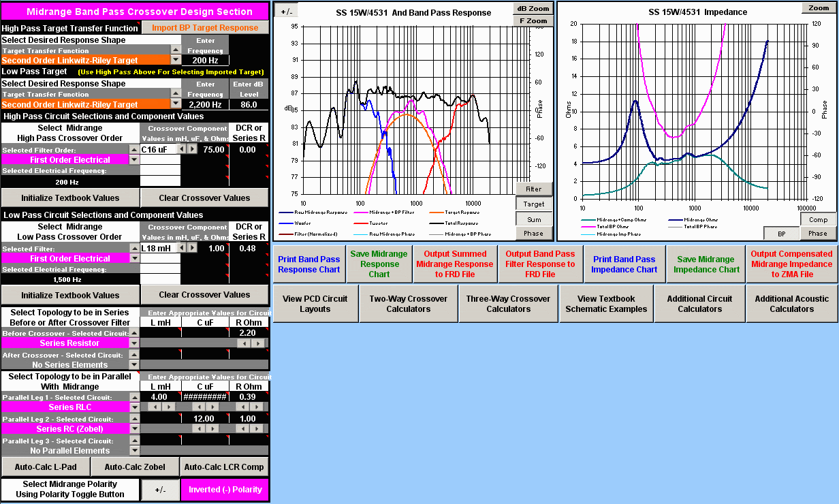Open the Series RC (Zobel) circuit dropdown
Screen dimensions: 839x504
point(133,429)
